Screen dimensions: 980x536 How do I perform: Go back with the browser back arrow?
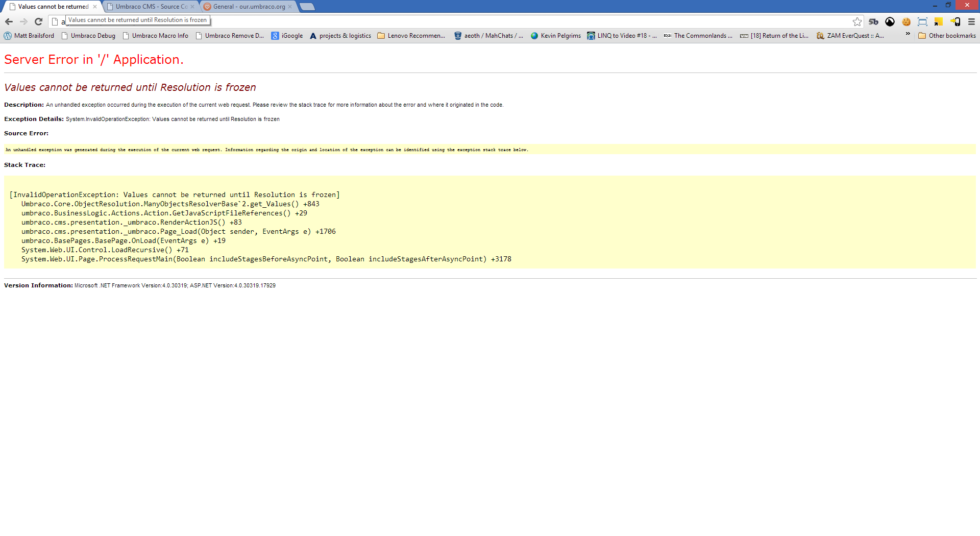[9, 21]
